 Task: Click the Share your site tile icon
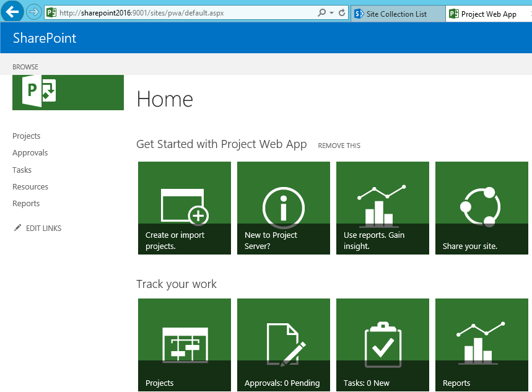(481, 207)
